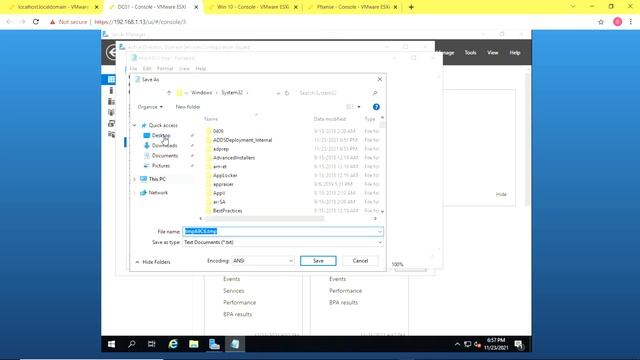Switch to the Win 10 Console browser tab
640x360 pixels.
tap(253, 7)
